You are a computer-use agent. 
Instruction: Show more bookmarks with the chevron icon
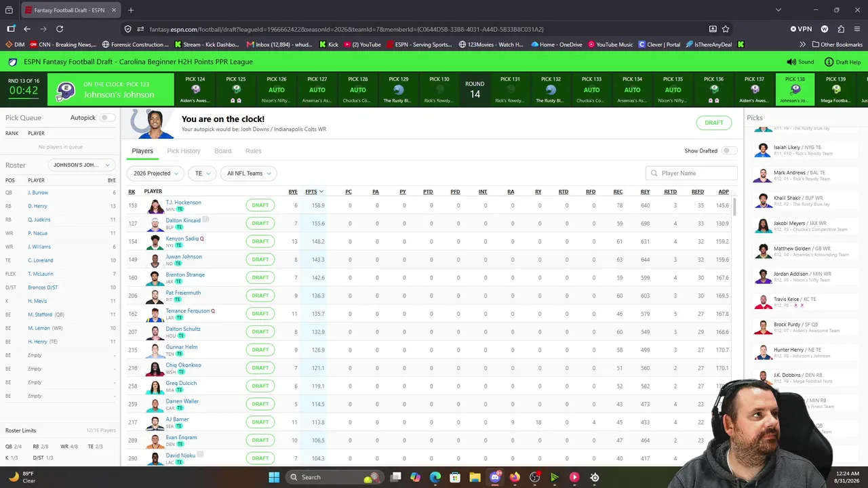(803, 45)
